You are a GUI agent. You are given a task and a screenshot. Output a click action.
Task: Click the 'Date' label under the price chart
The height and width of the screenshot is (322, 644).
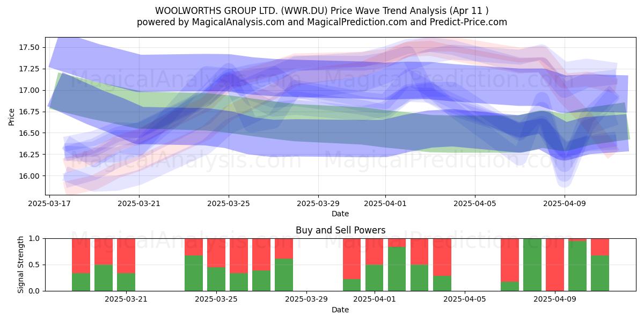click(340, 214)
